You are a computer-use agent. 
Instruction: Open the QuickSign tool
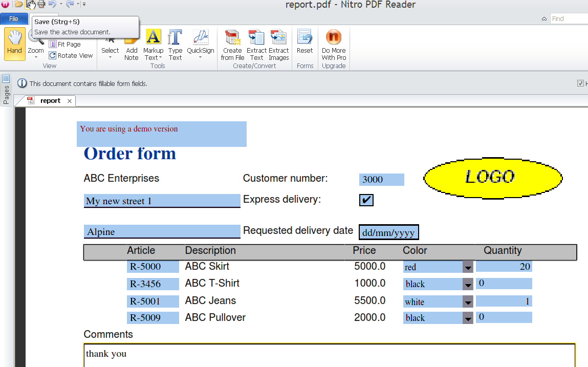tap(201, 45)
